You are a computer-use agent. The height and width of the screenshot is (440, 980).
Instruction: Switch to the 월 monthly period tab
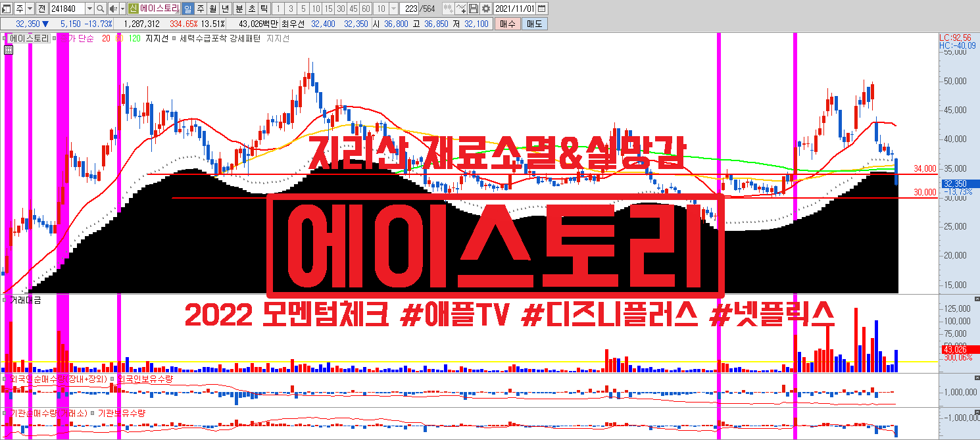click(x=212, y=9)
